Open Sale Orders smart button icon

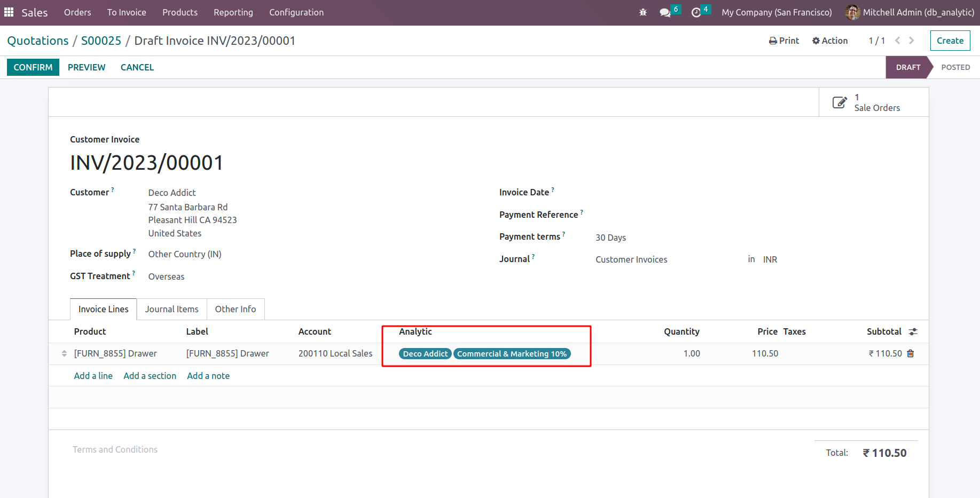[x=840, y=102]
